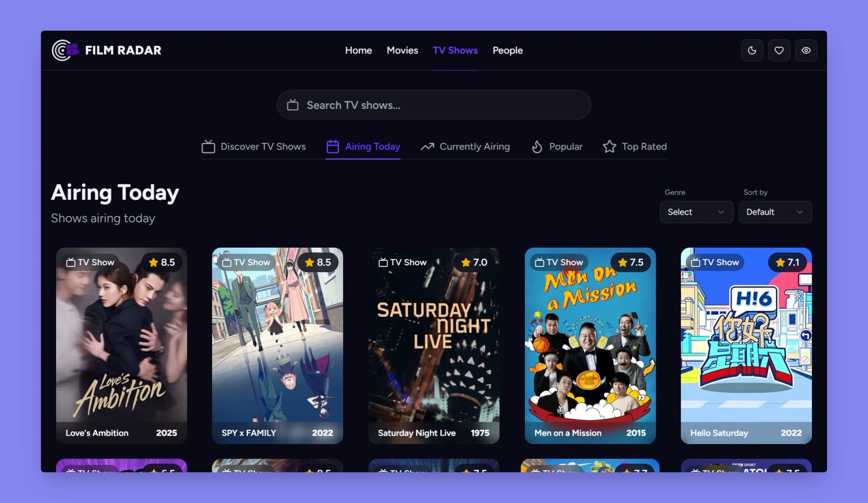The width and height of the screenshot is (868, 503).
Task: Open the Movies menu item
Action: coord(402,50)
